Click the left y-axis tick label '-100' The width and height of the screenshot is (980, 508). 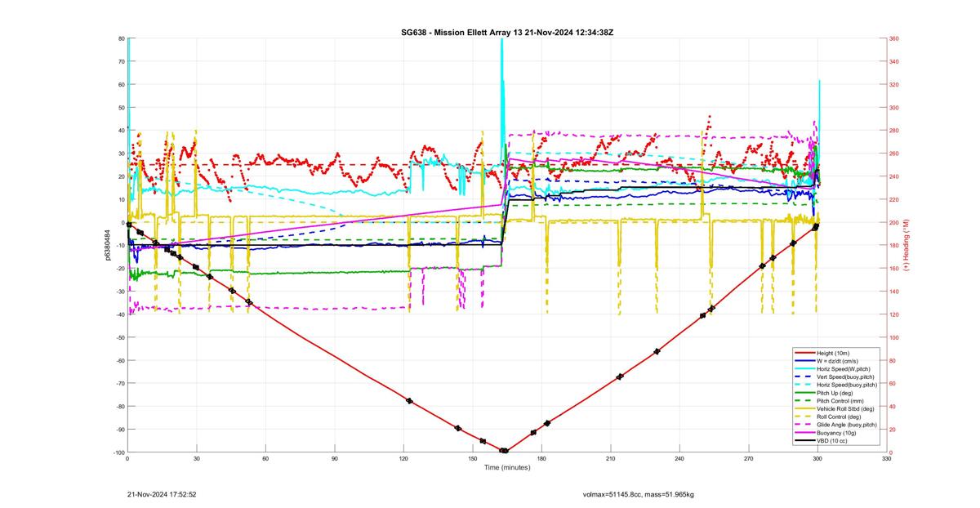118,452
